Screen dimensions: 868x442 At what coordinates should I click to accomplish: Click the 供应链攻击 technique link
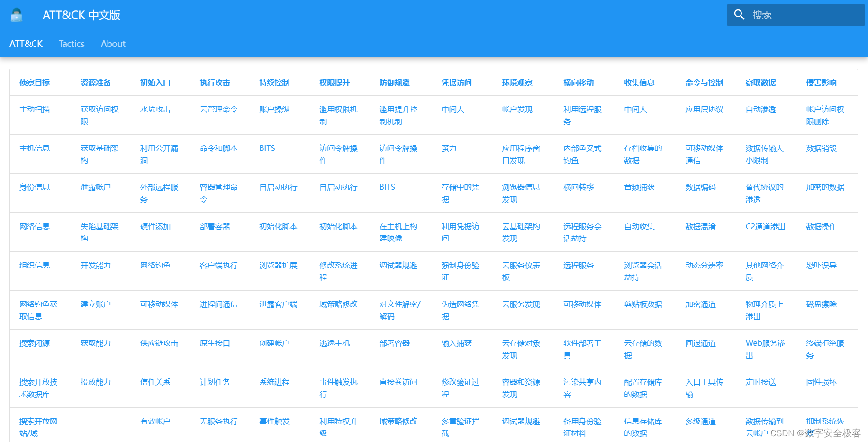click(x=159, y=343)
